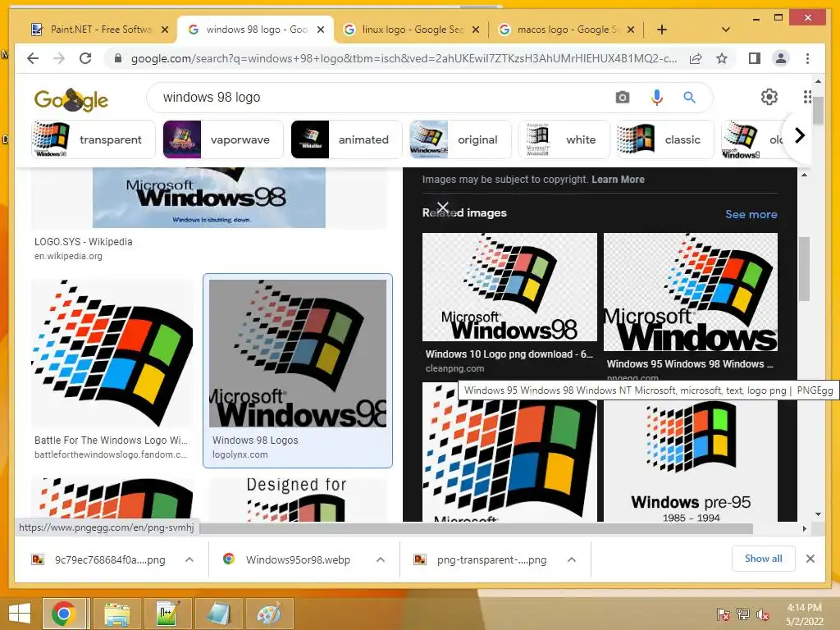Open the cleanpng.com related image thumbnail
The width and height of the screenshot is (840, 630).
(509, 287)
